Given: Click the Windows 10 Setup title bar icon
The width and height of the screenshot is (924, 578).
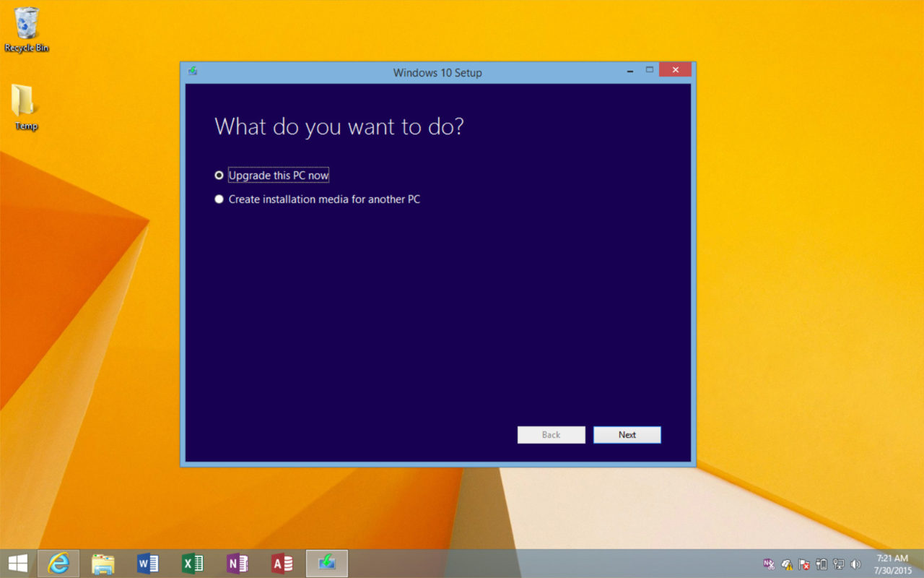Looking at the screenshot, I should (x=193, y=71).
